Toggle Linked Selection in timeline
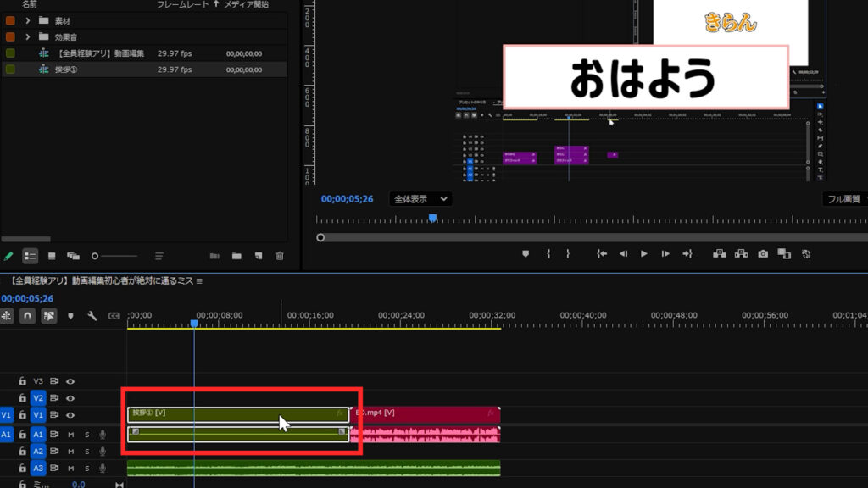The width and height of the screenshot is (868, 488). point(48,316)
